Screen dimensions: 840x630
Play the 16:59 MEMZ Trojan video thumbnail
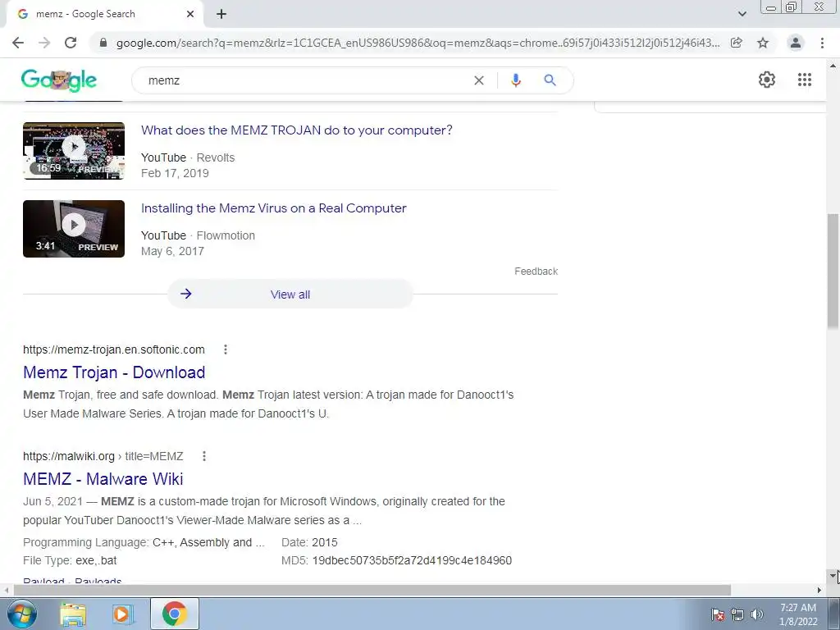74,151
